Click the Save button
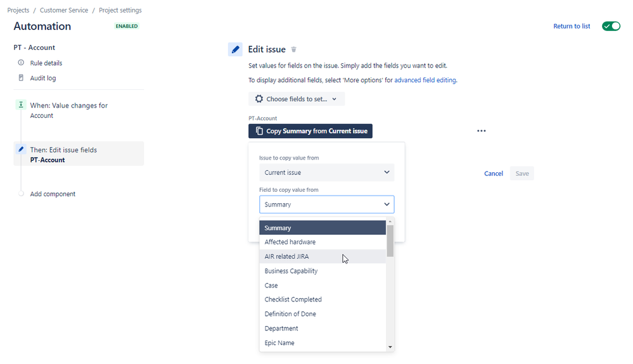This screenshot has height=364, width=633. (x=522, y=173)
